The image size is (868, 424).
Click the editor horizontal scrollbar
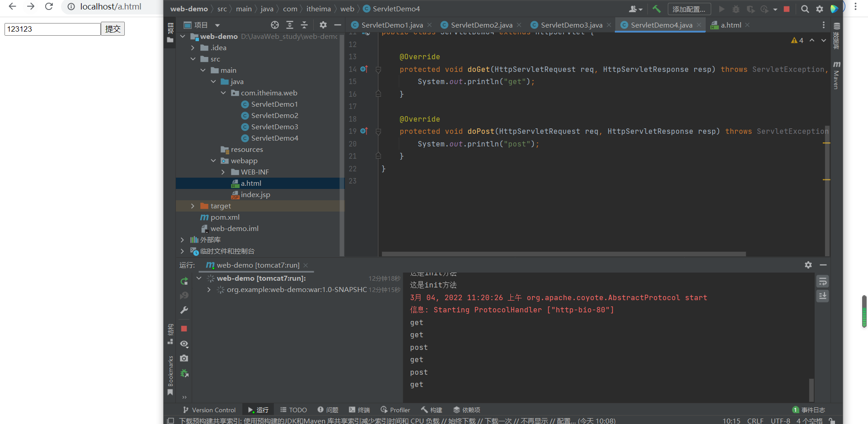pos(563,254)
